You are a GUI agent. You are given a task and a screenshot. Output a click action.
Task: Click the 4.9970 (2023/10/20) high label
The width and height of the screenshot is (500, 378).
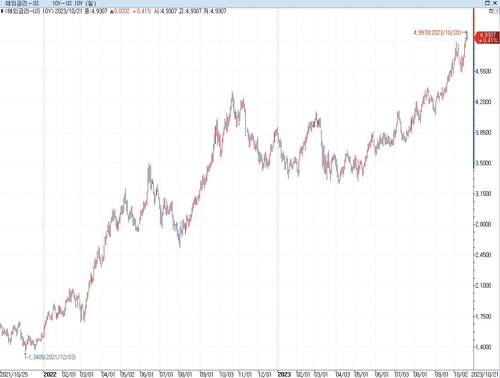437,33
